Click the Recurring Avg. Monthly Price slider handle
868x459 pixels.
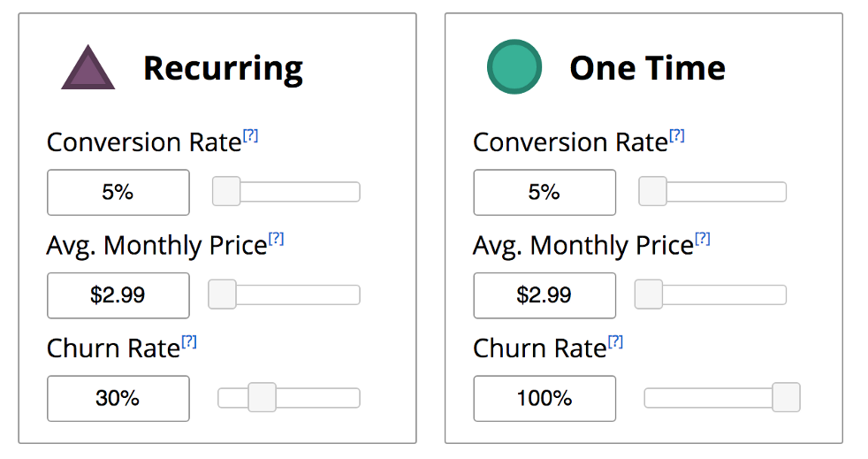click(222, 295)
